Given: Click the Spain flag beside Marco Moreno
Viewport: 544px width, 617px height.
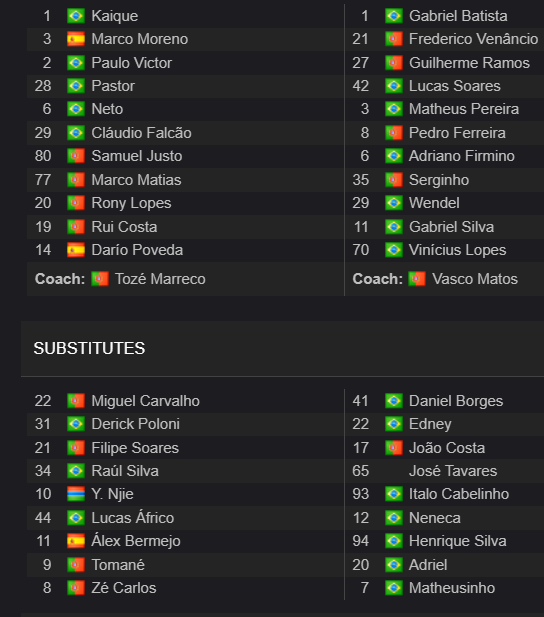Looking at the screenshot, I should pyautogui.click(x=76, y=39).
